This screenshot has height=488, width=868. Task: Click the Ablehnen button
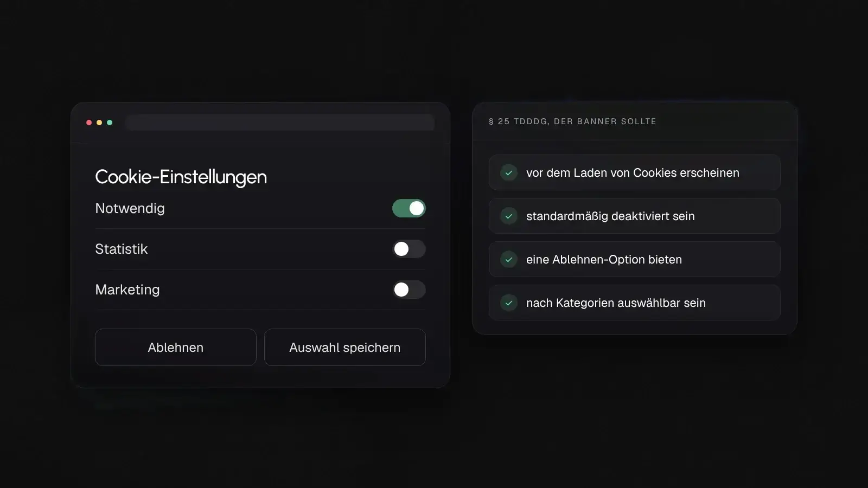(176, 347)
